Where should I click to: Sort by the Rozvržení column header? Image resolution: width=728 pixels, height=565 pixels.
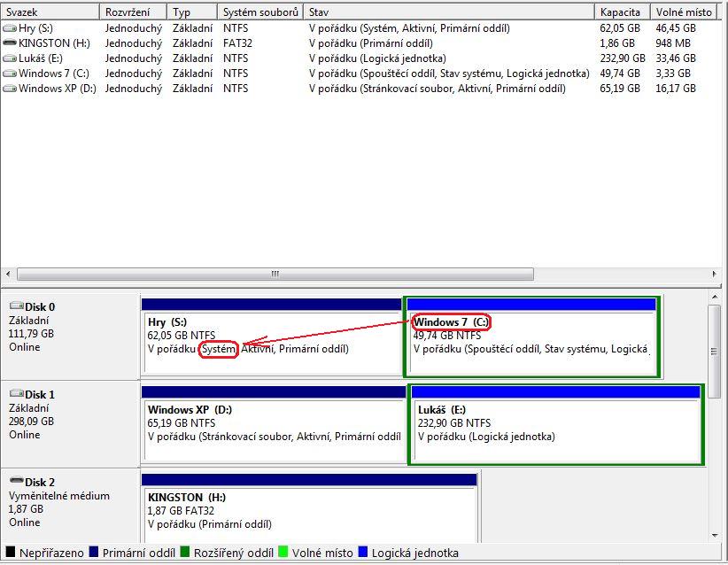(133, 12)
